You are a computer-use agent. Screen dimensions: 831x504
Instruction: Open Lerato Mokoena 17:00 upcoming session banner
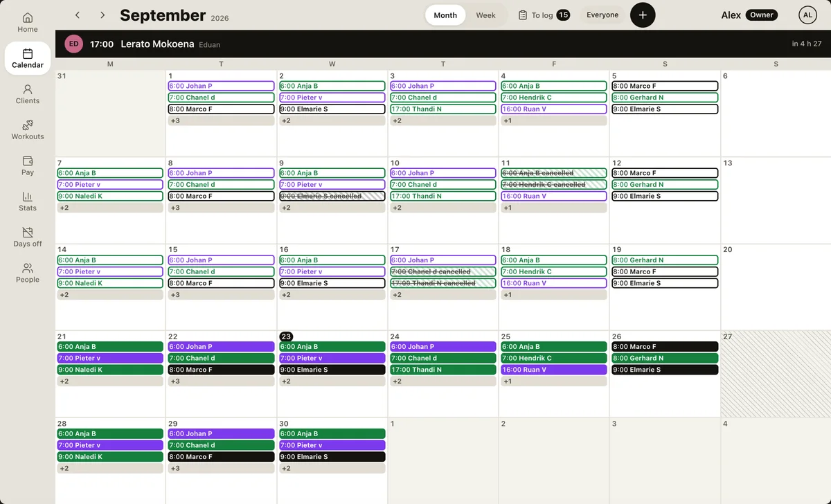coord(443,44)
